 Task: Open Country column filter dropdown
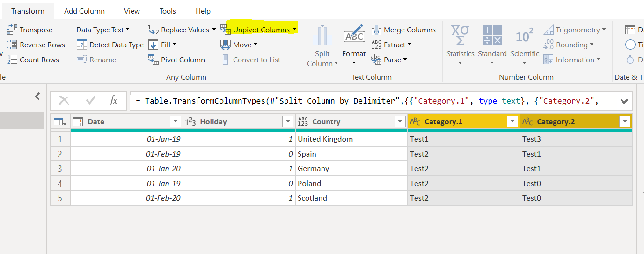pos(400,122)
